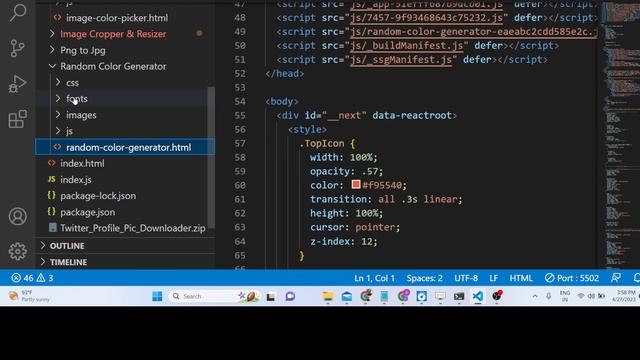The width and height of the screenshot is (640, 360).
Task: Open the Search view in activity bar
Action: point(18,12)
